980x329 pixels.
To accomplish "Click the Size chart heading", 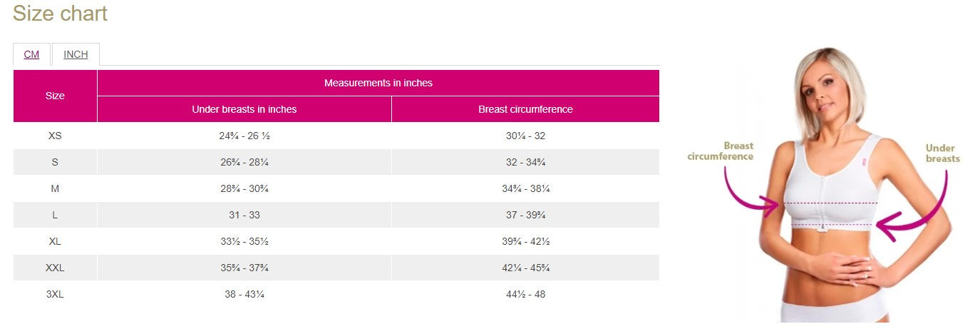I will pos(61,14).
